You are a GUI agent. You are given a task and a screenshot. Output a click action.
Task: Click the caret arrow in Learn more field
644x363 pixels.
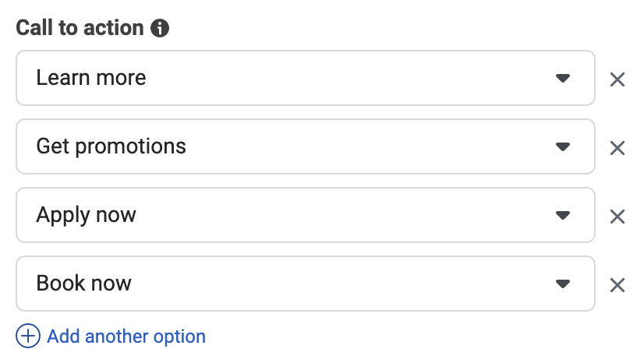click(x=563, y=78)
